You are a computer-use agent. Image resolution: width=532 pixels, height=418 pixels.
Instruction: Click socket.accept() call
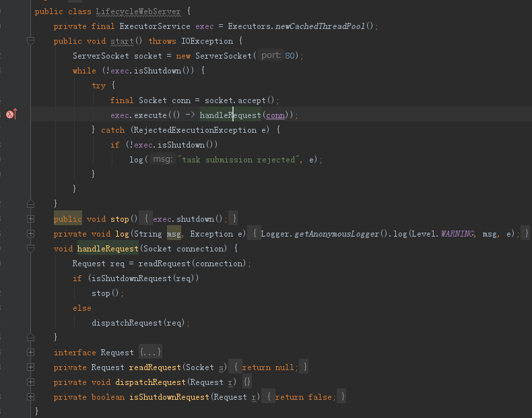pos(239,100)
